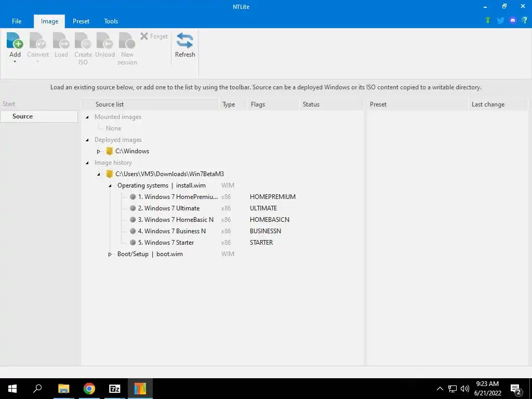
Task: Open the volume speaker tray icon
Action: pos(465,389)
